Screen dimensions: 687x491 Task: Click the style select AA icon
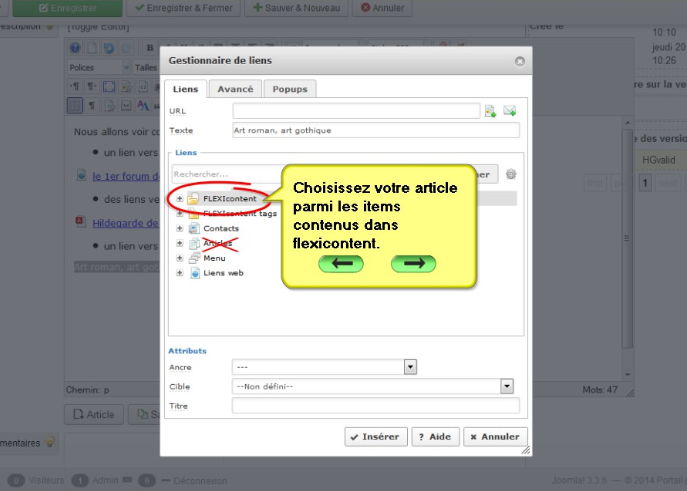[143, 106]
